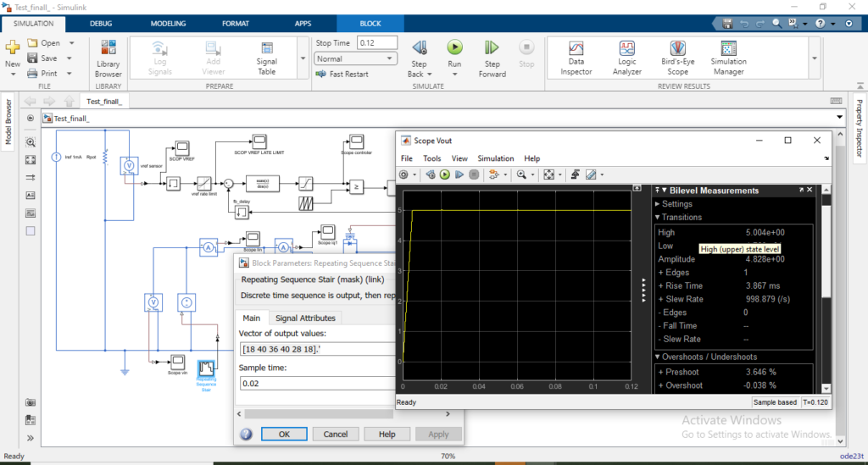Click the Annotation tool in palette

(31, 195)
